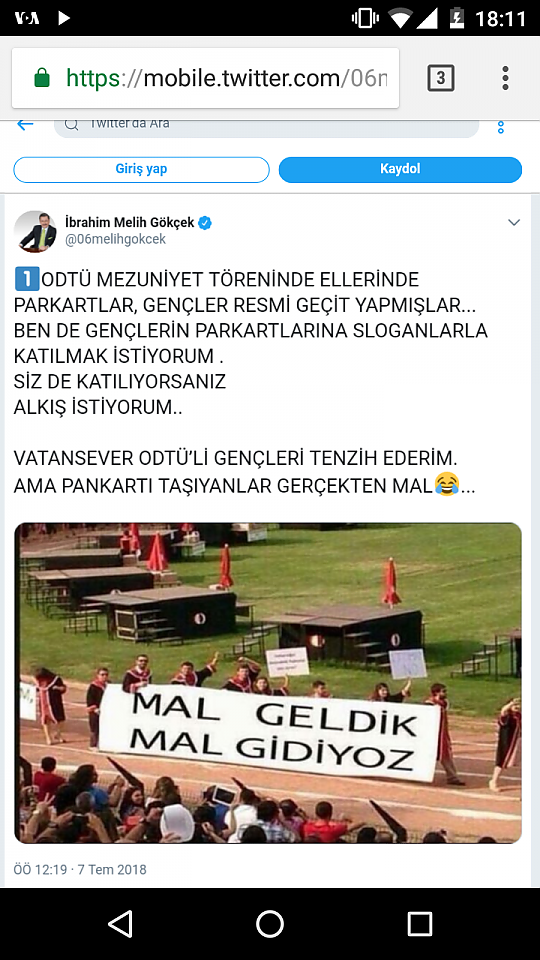
Task: Click the Kaydol sign-up button
Action: click(x=400, y=170)
